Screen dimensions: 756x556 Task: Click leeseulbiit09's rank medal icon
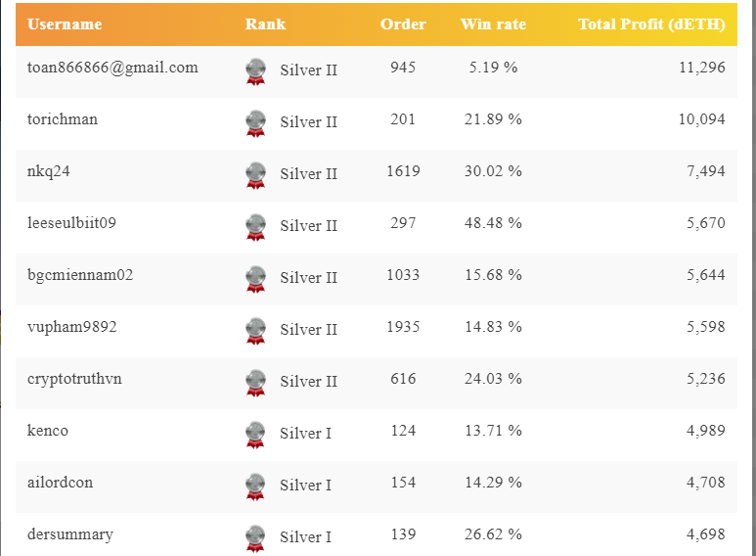pyautogui.click(x=255, y=226)
